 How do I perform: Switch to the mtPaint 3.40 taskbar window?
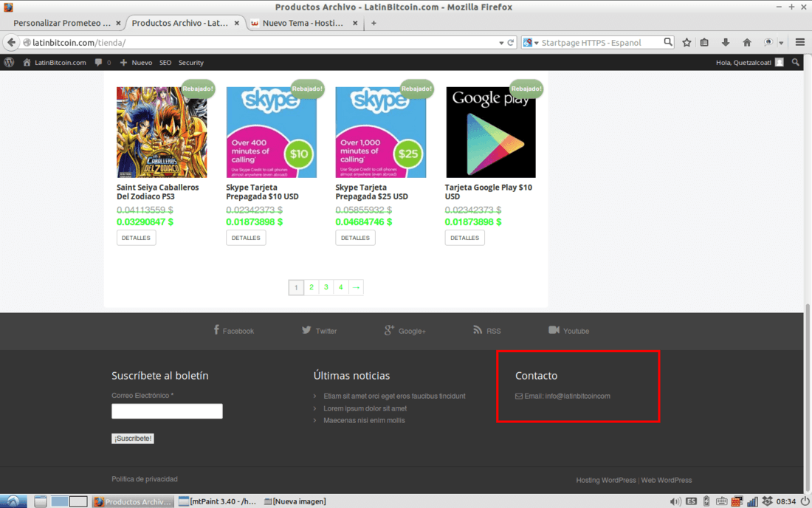[217, 501]
